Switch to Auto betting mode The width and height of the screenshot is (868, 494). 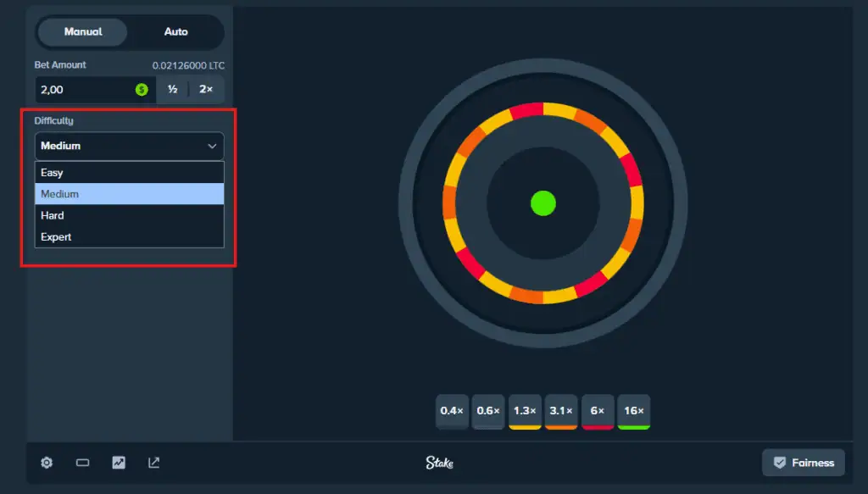[176, 32]
